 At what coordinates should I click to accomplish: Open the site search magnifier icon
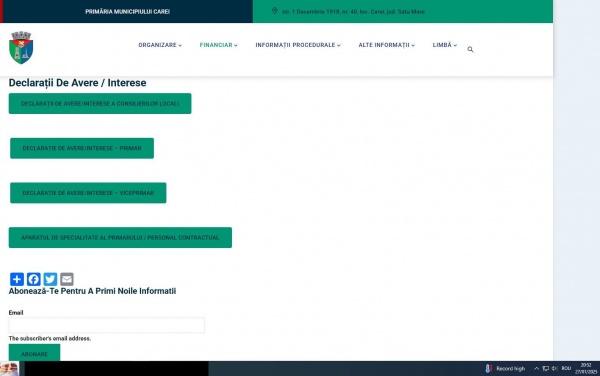(470, 49)
